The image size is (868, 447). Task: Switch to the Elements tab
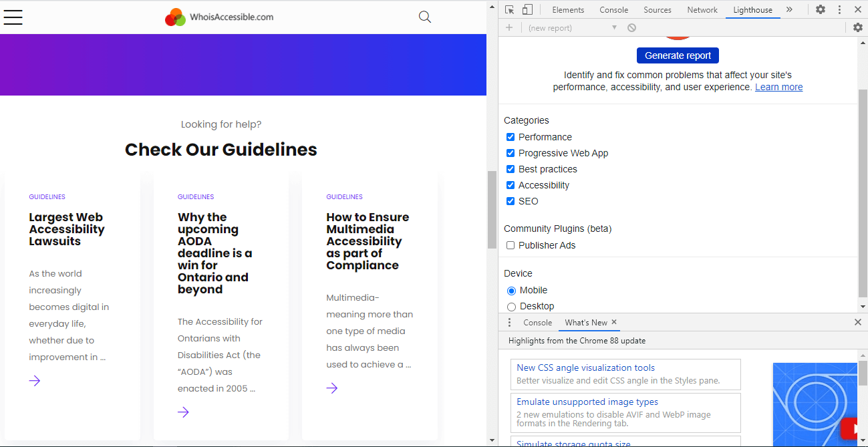[x=568, y=9]
